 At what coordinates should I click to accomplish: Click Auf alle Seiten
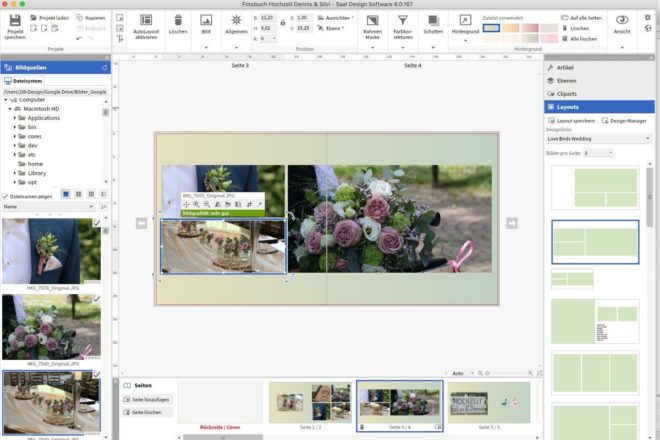(x=582, y=18)
